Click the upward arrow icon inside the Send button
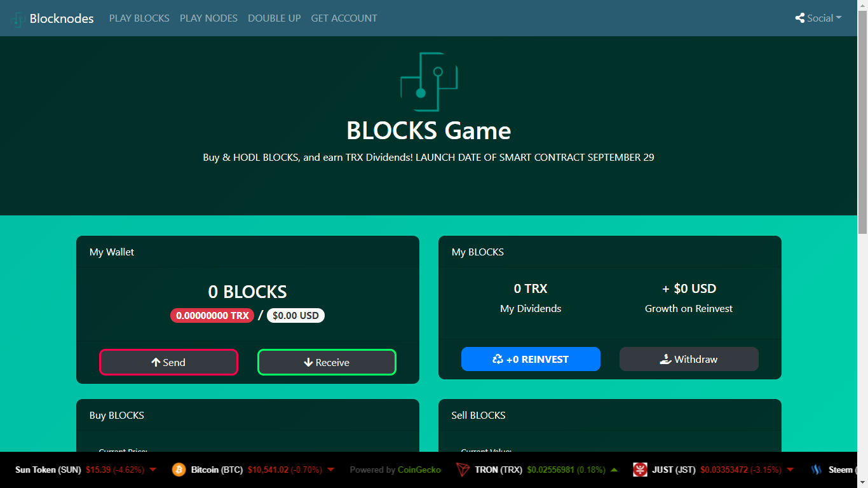 (154, 362)
